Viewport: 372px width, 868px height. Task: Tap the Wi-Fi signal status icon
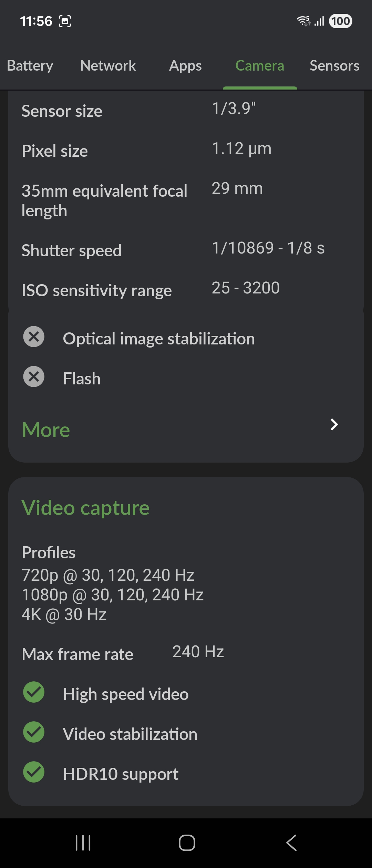click(x=303, y=21)
